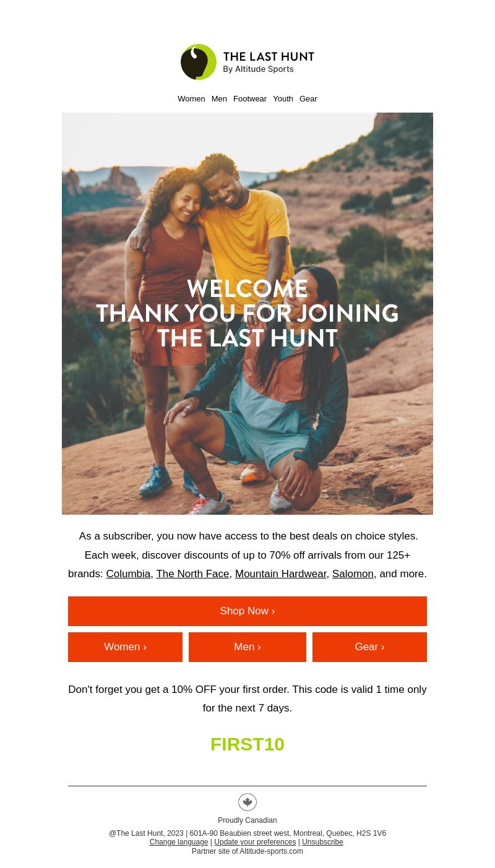Select the FIRST10 promo code text
Image resolution: width=495 pixels, height=868 pixels.
[247, 744]
